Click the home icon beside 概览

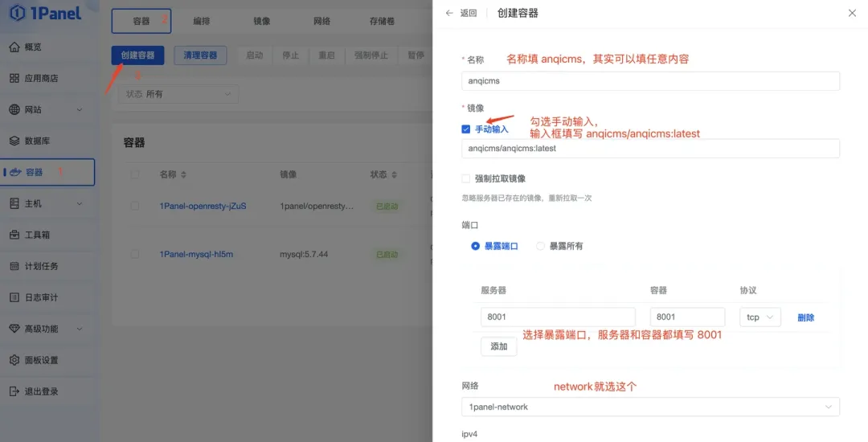pyautogui.click(x=14, y=47)
